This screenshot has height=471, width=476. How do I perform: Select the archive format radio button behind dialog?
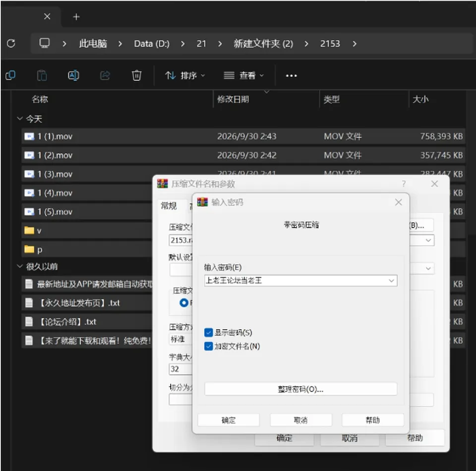coord(183,303)
